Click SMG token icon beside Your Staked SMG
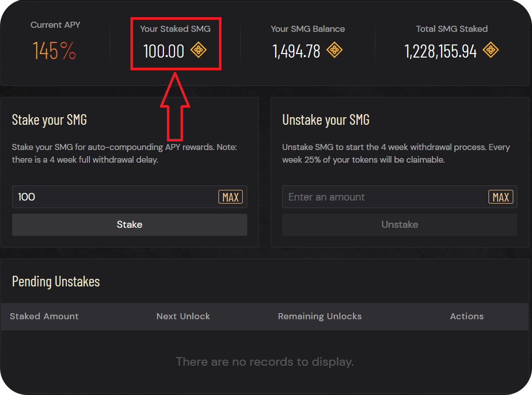Viewport: 532px width, 395px height. point(198,50)
